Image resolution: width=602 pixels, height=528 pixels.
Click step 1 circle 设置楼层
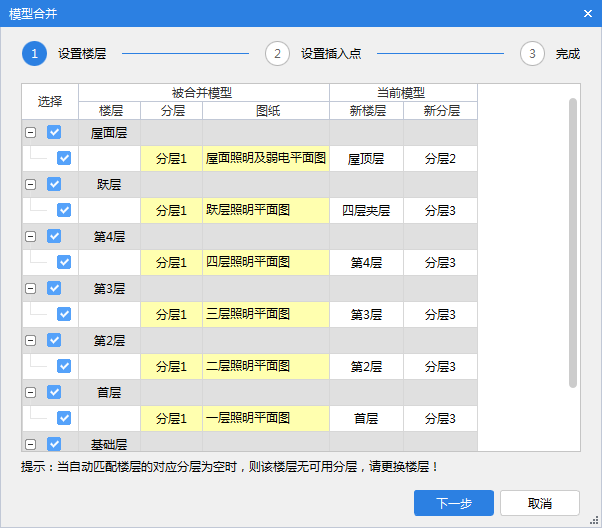click(34, 54)
